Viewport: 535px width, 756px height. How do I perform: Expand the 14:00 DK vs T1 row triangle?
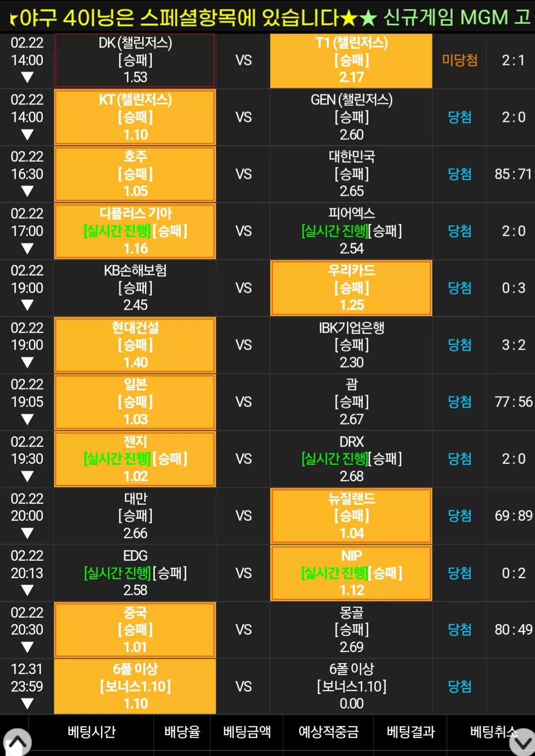27,77
